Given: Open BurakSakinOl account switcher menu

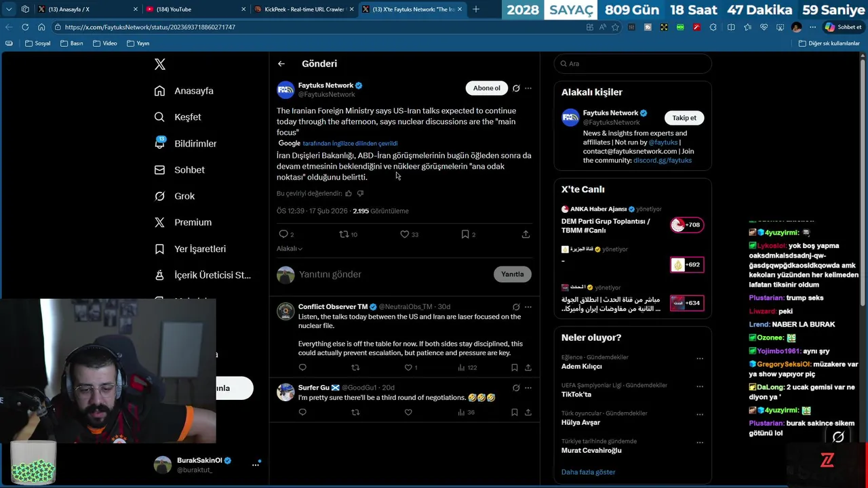Looking at the screenshot, I should (256, 464).
